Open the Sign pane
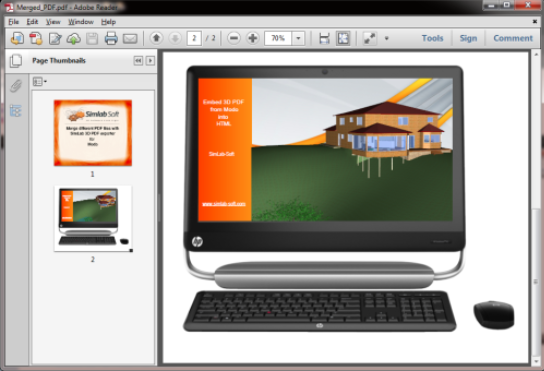544x371 pixels. tap(468, 38)
